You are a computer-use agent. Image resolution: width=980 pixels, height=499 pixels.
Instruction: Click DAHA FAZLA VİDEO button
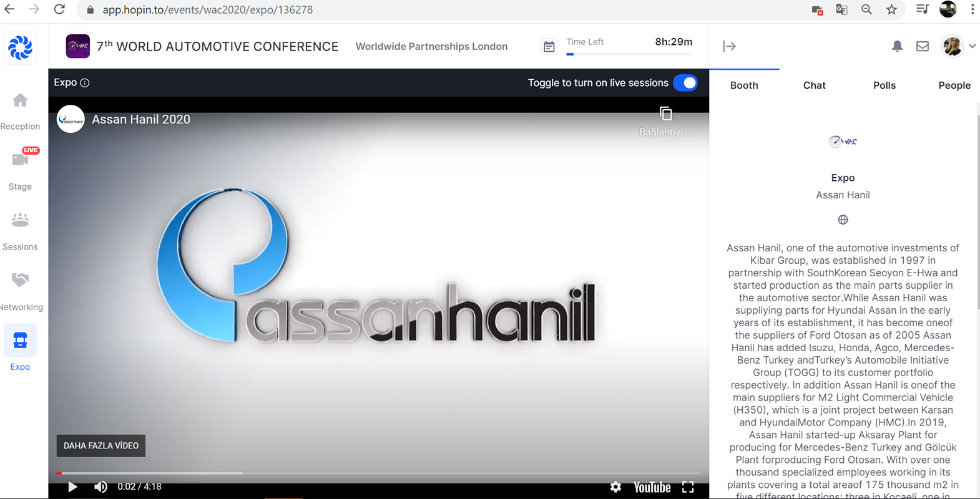pyautogui.click(x=101, y=445)
